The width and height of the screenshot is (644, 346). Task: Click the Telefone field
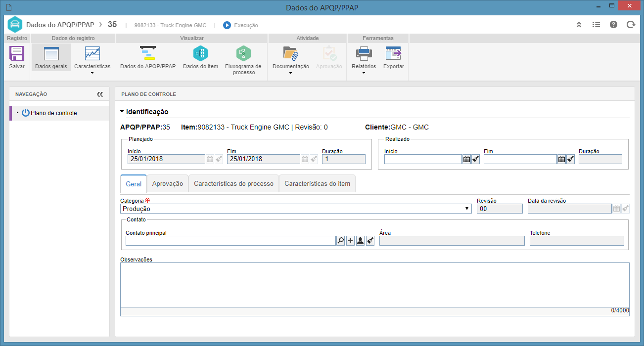(x=577, y=241)
